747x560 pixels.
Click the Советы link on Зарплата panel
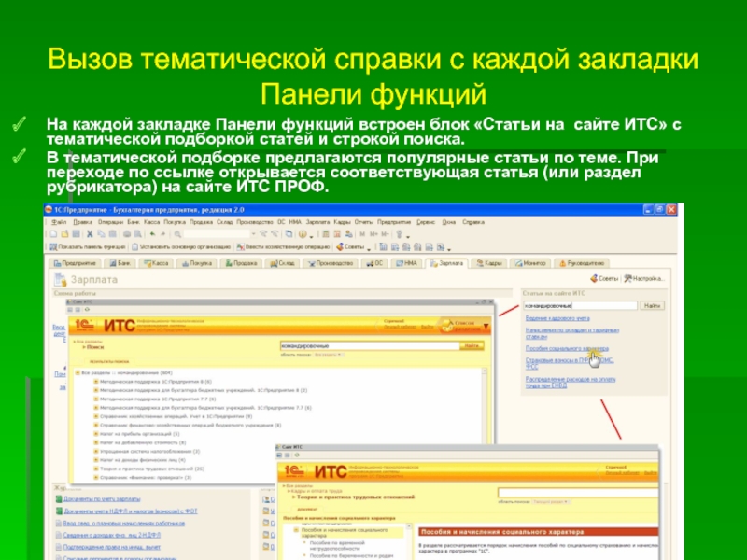point(603,278)
